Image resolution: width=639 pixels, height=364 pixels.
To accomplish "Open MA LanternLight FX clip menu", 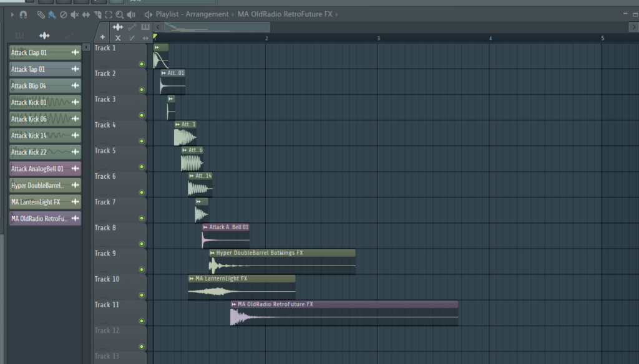I will tap(192, 279).
